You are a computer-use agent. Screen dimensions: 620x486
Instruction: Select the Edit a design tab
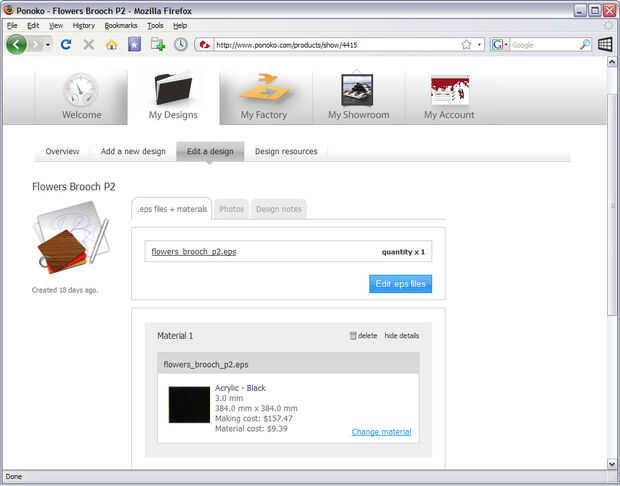[x=210, y=151]
